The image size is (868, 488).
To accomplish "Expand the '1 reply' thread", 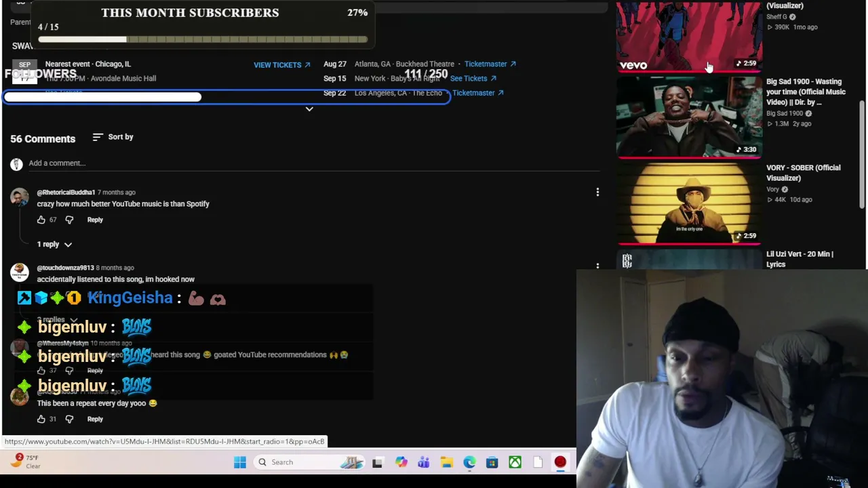I will [54, 244].
